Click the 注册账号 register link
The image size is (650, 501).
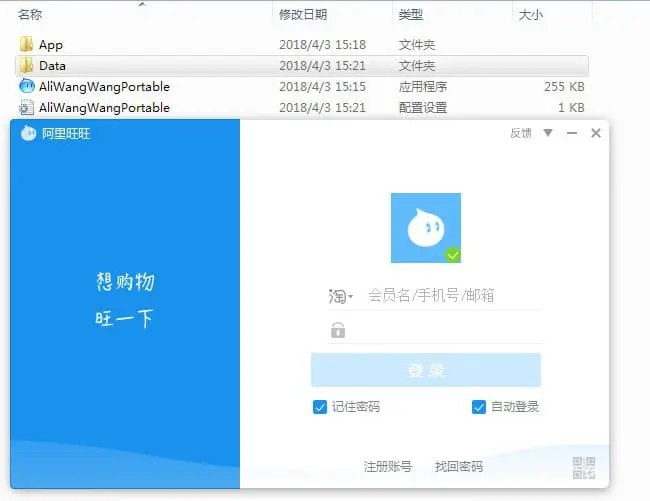pyautogui.click(x=388, y=467)
